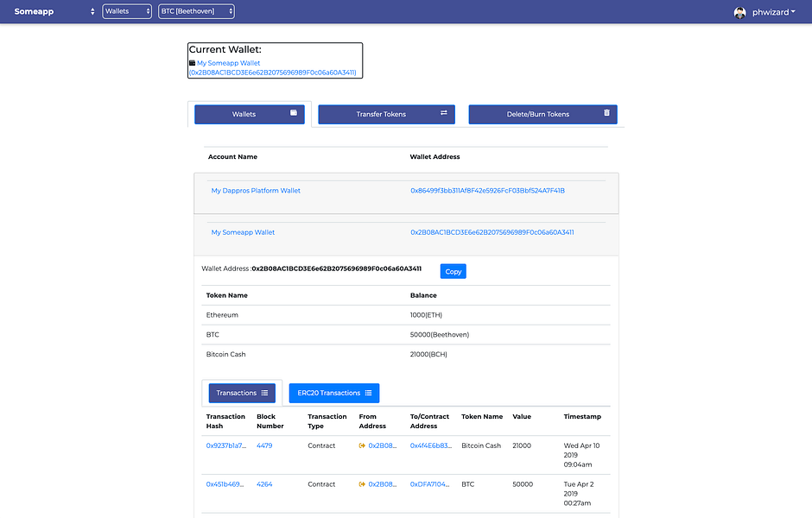812x518 pixels.
Task: Click the trash icon on Delete/Burn Tokens
Action: tap(606, 113)
